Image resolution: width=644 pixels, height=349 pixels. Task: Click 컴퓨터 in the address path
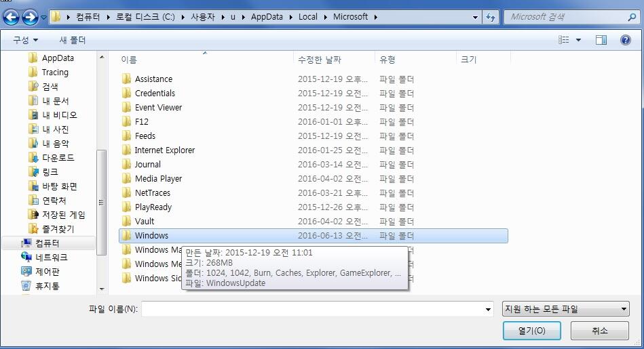[x=88, y=17]
